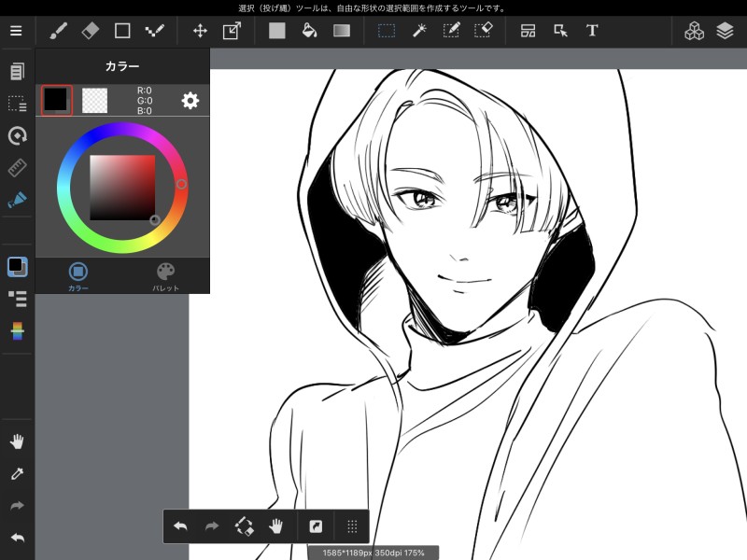Select the rectangular Selection tool

coord(387,31)
